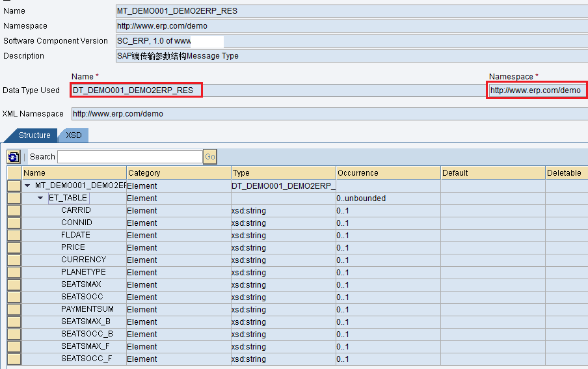Viewport: 588px width, 369px height.
Task: Select the CARRID element in the tree
Action: tap(76, 210)
